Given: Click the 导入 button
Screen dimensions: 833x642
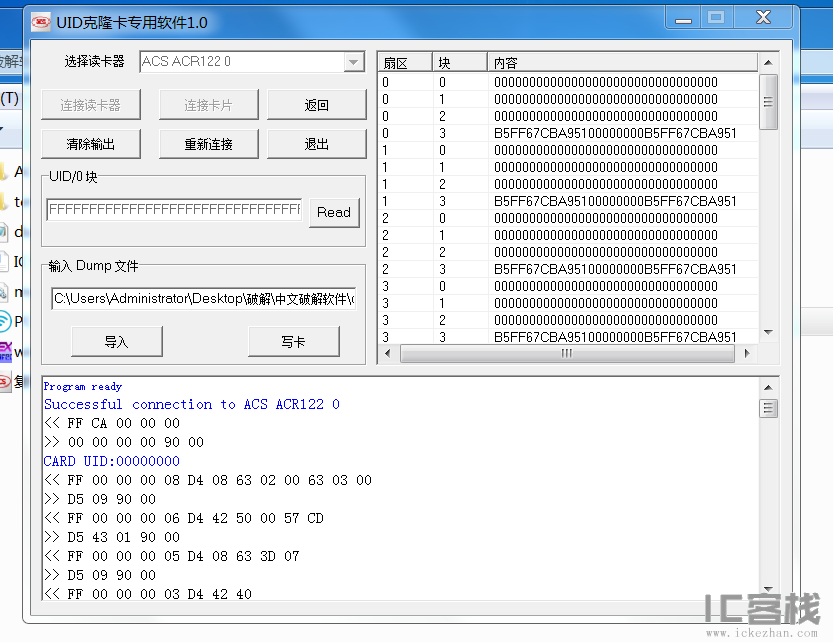Looking at the screenshot, I should tap(117, 342).
